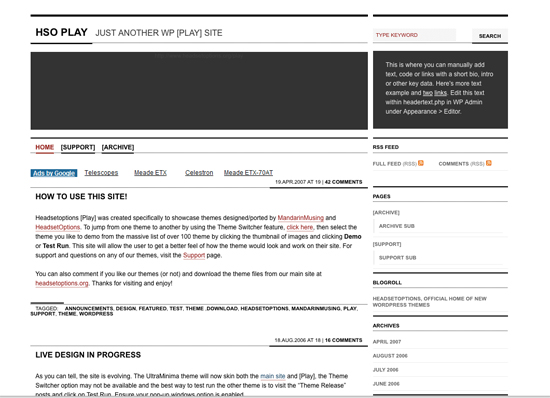Image resolution: width=550 pixels, height=398 pixels.
Task: Open the Comments (RSS) feed link
Action: [x=461, y=164]
